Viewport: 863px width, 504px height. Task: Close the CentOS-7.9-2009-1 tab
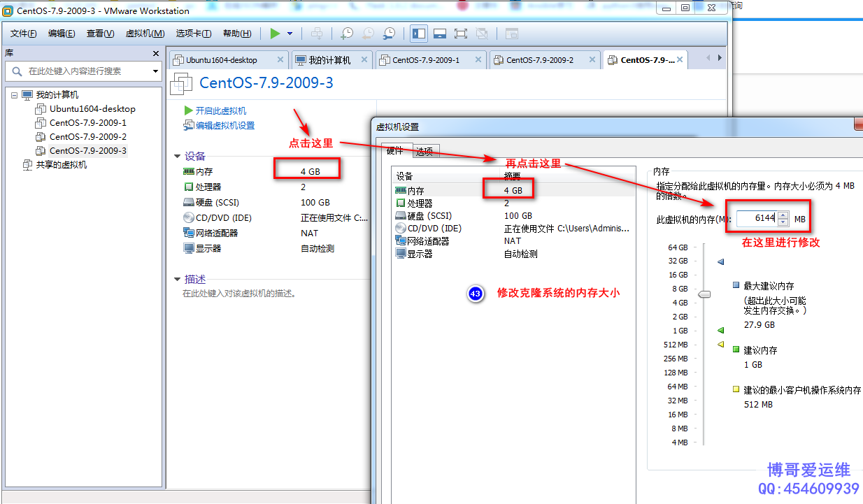tap(478, 60)
